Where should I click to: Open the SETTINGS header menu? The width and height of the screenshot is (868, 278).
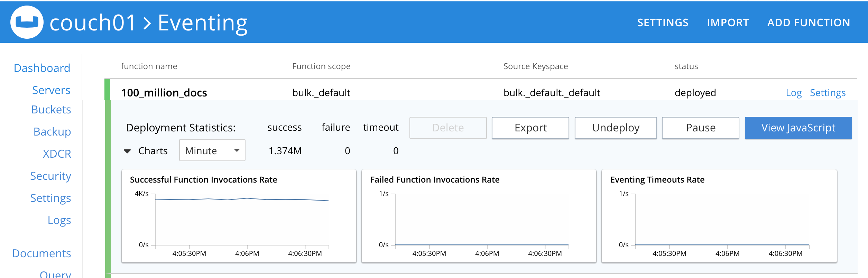pos(663,23)
